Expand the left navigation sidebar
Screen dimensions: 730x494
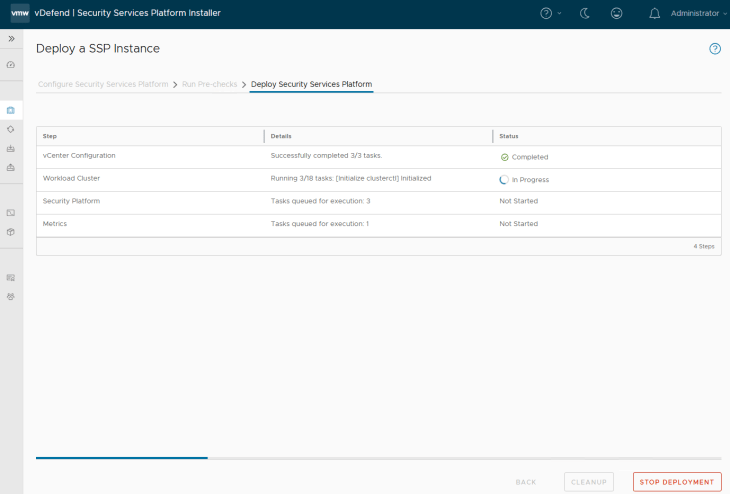[11, 38]
